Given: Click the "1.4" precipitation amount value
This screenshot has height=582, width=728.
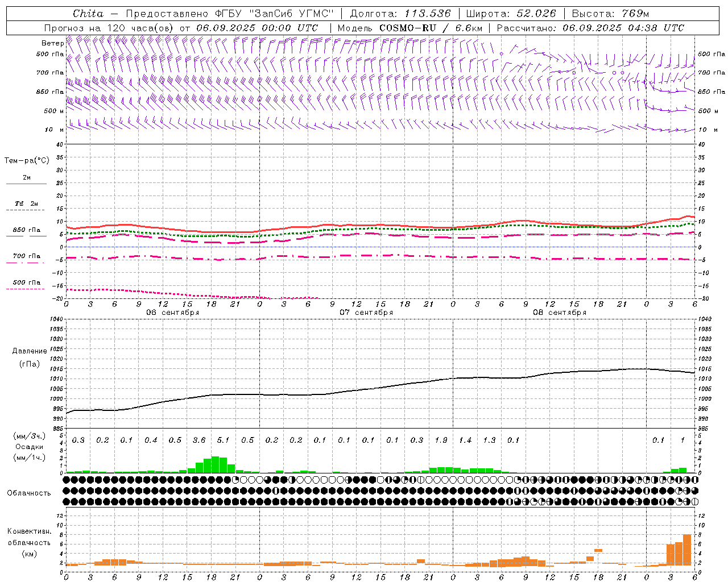Looking at the screenshot, I should pos(465,440).
